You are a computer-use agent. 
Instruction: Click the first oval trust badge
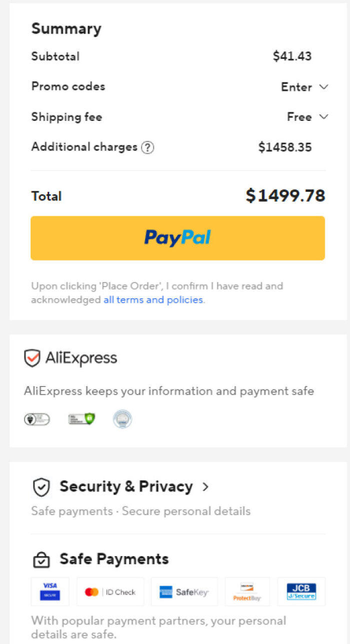tap(37, 419)
